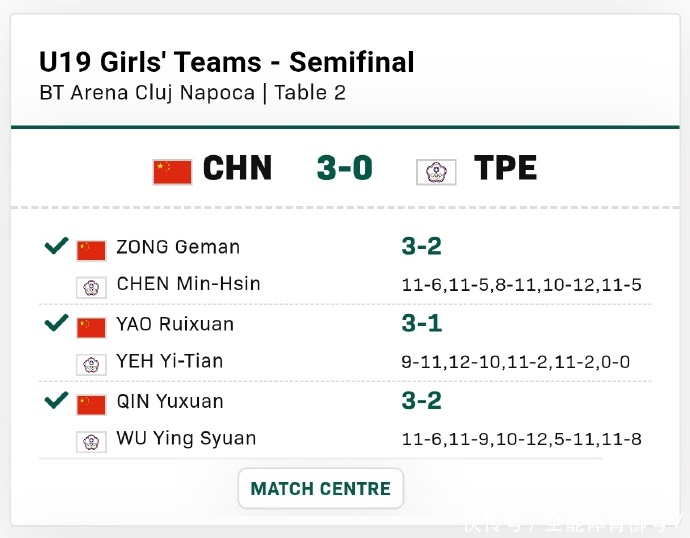Screen dimensions: 690x538
Task: Click flag icon next to WU Ying Syuan
Action: pos(91,441)
